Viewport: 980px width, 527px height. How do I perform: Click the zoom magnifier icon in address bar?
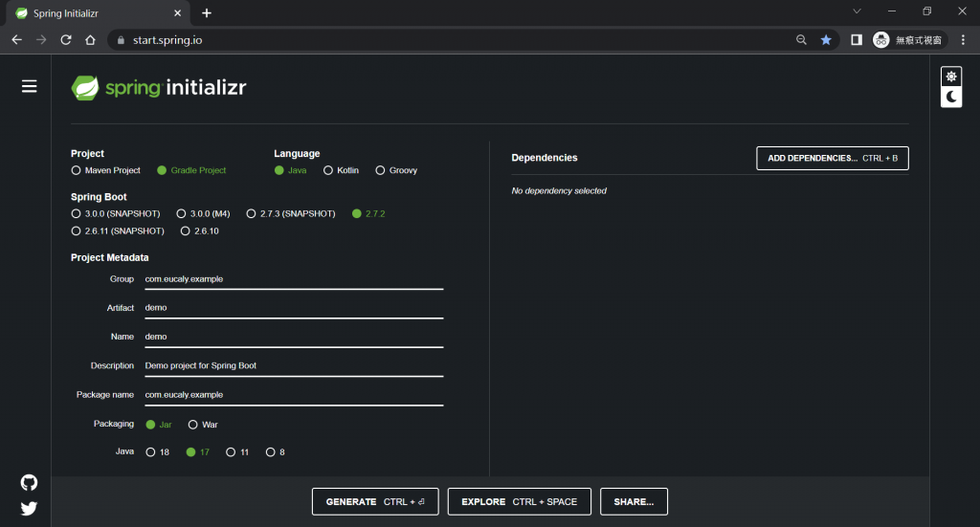pos(801,40)
